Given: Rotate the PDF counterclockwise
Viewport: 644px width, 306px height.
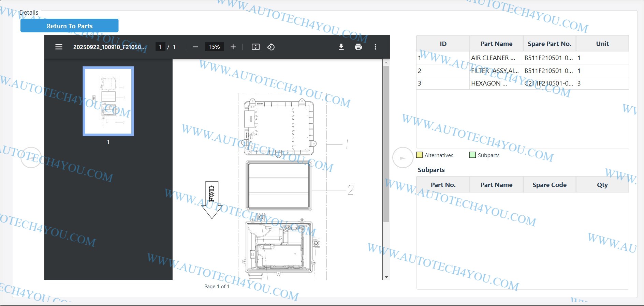Looking at the screenshot, I should pos(271,47).
